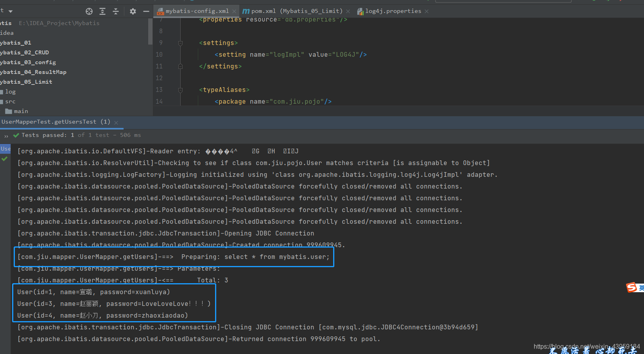Image resolution: width=644 pixels, height=354 pixels.
Task: Click the Maven icon on pom.xml tab
Action: pos(246,11)
